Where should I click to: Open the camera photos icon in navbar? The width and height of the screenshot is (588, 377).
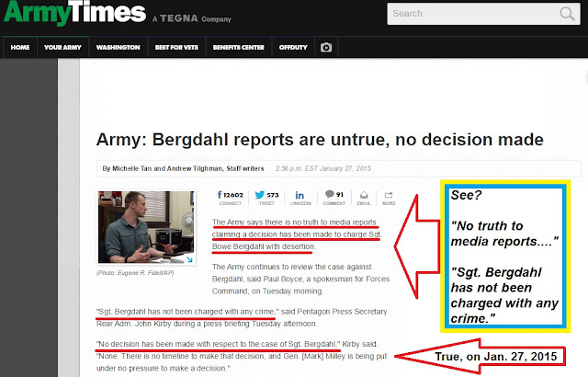point(326,48)
